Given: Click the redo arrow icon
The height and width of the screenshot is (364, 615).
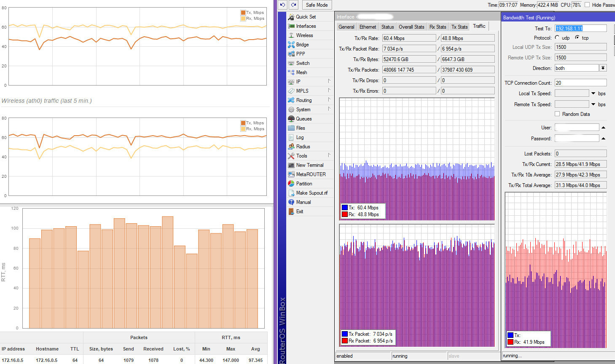Looking at the screenshot, I should [x=293, y=5].
